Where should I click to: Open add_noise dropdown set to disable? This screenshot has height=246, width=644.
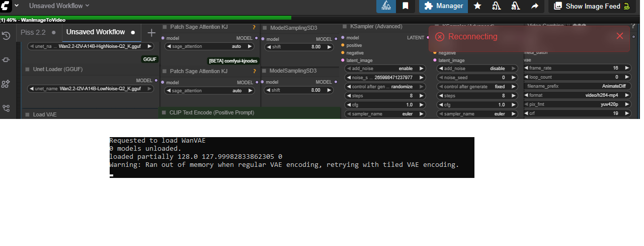point(477,68)
